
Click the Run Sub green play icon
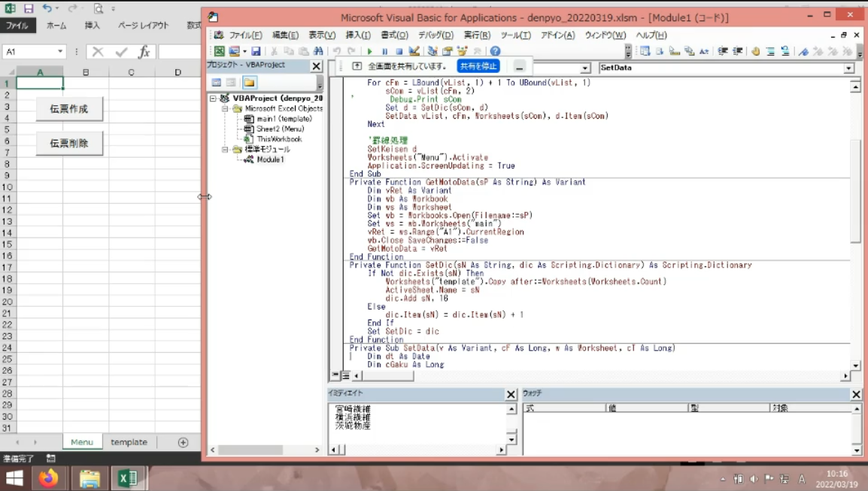[x=369, y=51]
